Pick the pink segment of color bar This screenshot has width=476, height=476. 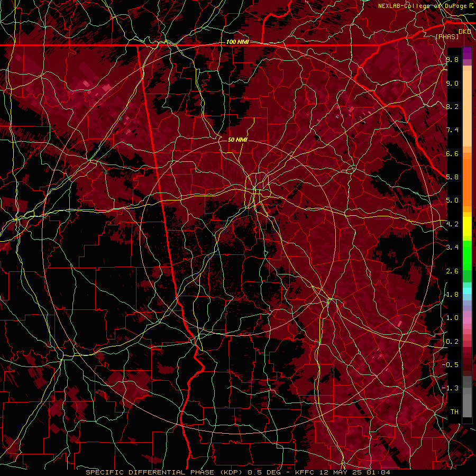coord(467,321)
